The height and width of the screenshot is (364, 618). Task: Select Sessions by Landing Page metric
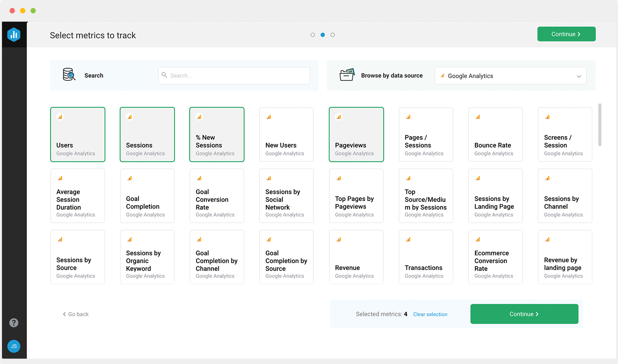coord(496,196)
